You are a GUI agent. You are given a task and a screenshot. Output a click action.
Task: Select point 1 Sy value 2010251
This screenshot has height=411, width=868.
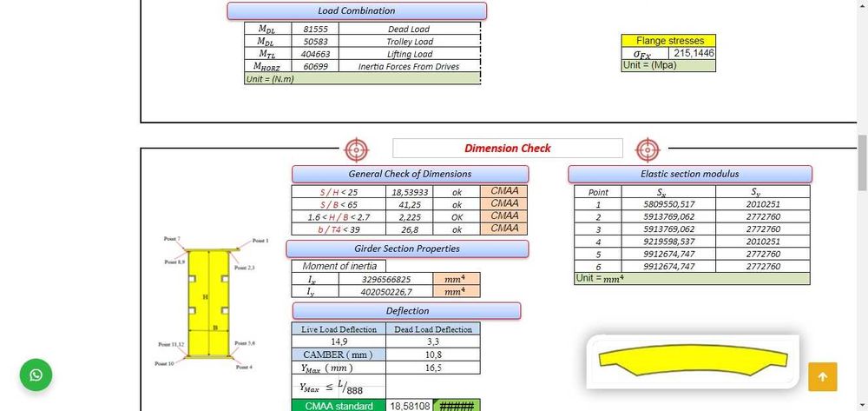point(762,204)
